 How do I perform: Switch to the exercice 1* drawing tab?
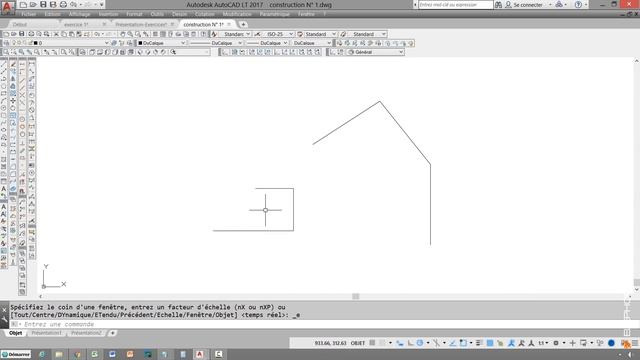76,24
